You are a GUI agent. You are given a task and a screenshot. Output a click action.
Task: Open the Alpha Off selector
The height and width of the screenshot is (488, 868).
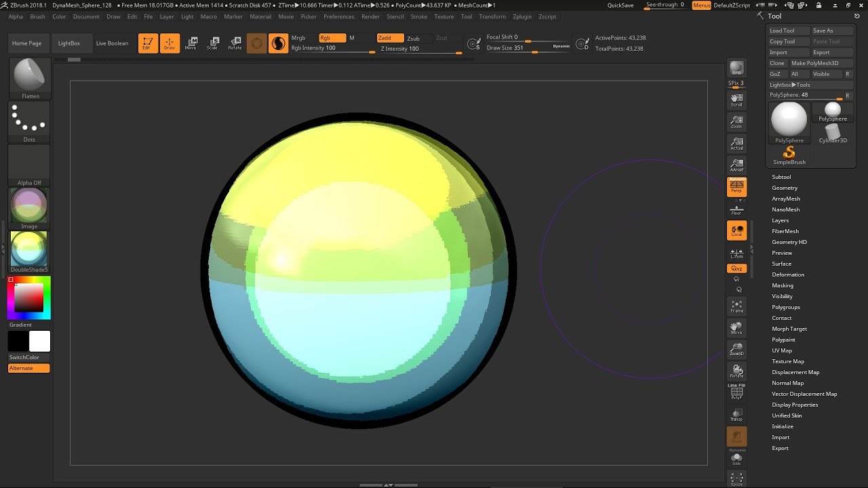pos(29,166)
